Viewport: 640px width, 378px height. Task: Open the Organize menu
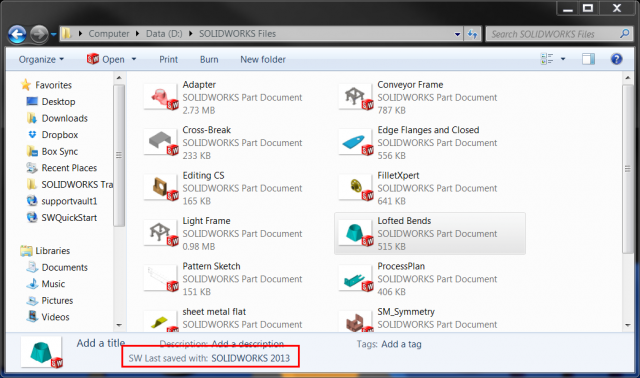[41, 60]
